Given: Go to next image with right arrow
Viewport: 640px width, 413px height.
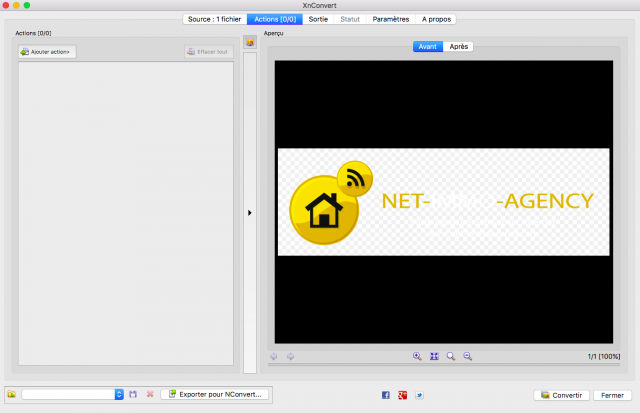Looking at the screenshot, I should tap(290, 356).
